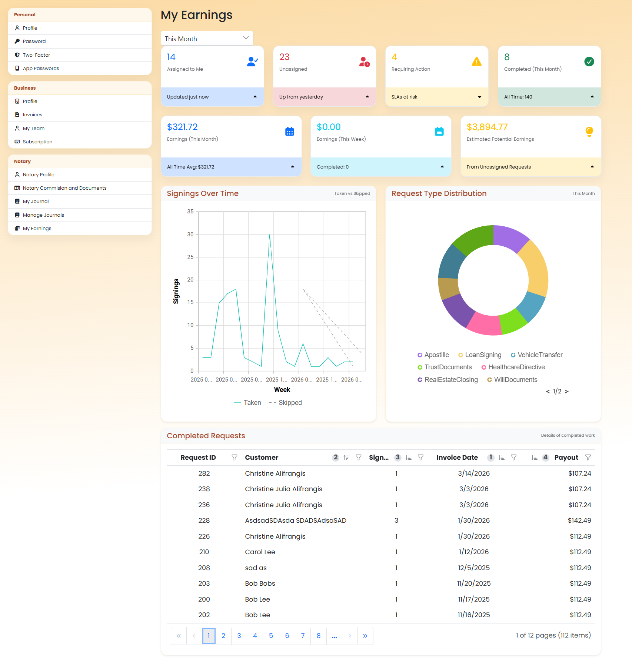Click the Requiring Action warning icon
The height and width of the screenshot is (672, 632).
(477, 61)
